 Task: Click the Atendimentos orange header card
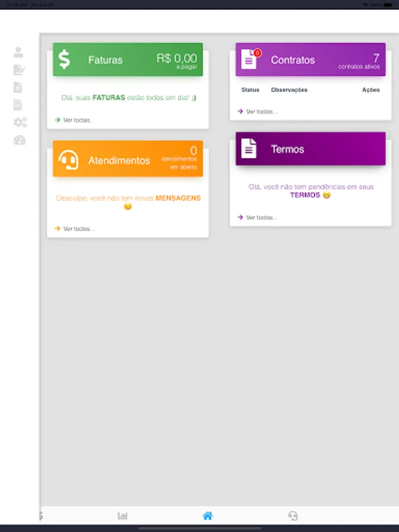128,159
